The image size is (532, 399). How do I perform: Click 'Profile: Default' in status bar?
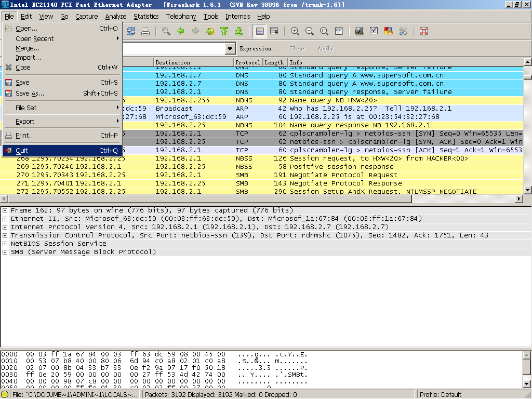coord(440,395)
